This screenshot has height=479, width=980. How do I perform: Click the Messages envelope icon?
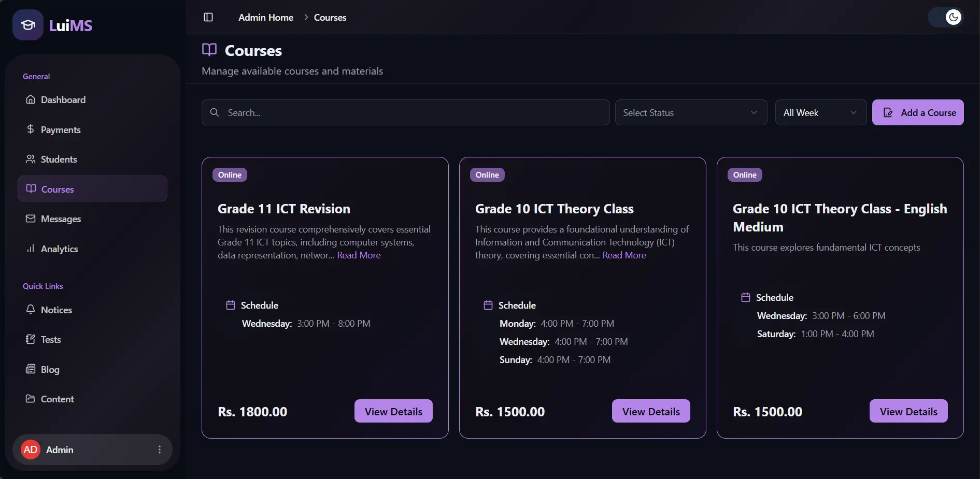[31, 219]
